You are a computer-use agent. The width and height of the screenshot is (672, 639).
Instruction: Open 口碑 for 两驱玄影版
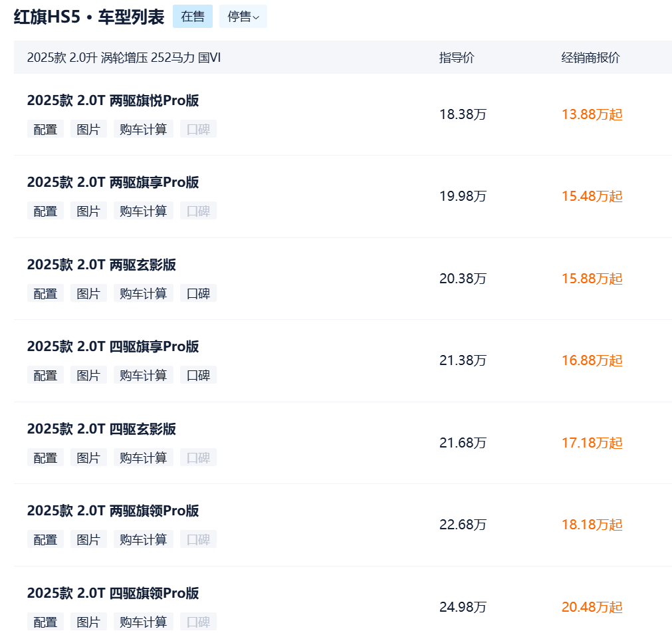198,293
